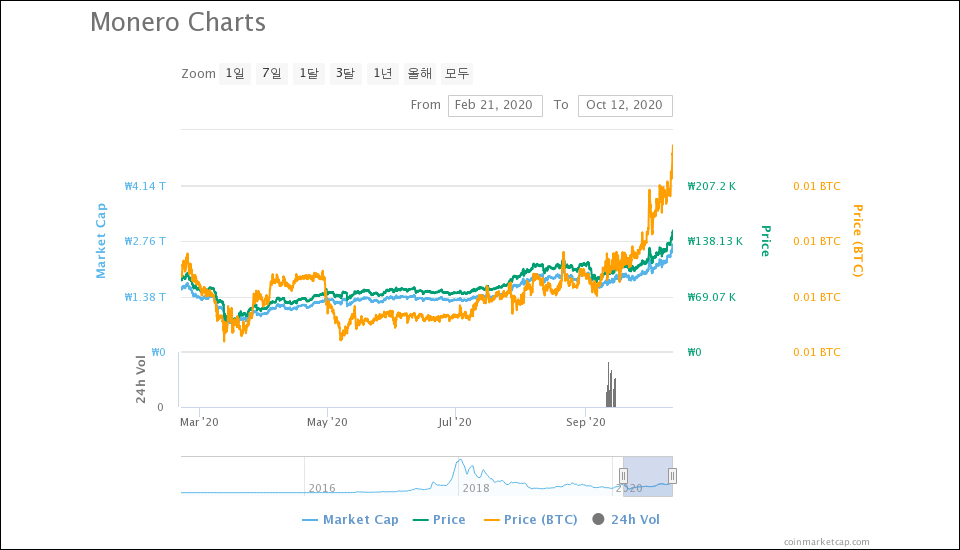Select the 모두 zoom range
Image resolution: width=960 pixels, height=550 pixels.
[x=457, y=73]
